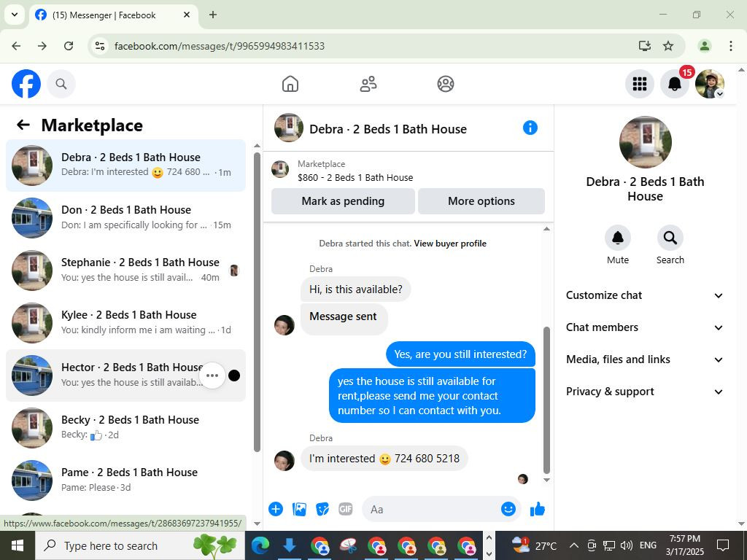Screen dimensions: 747x560
Task: Click the install app icon in address bar
Action: click(x=645, y=46)
